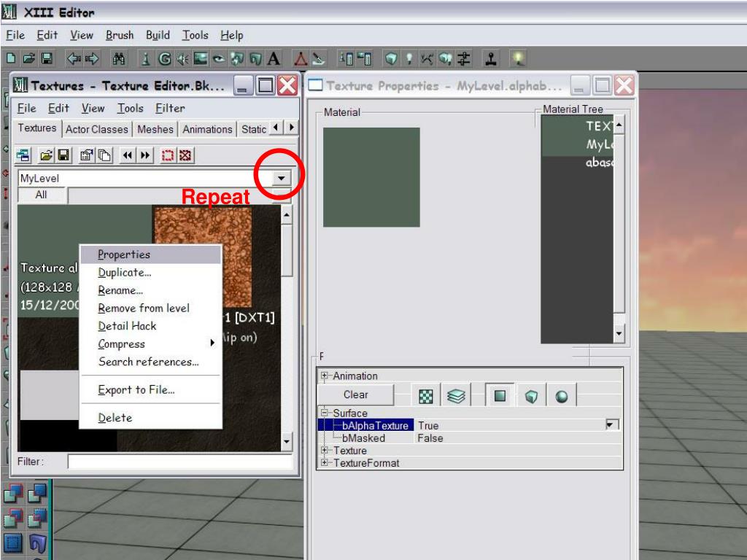The height and width of the screenshot is (560, 747).
Task: Open the Texture browser landscape icon
Action: coord(201,58)
